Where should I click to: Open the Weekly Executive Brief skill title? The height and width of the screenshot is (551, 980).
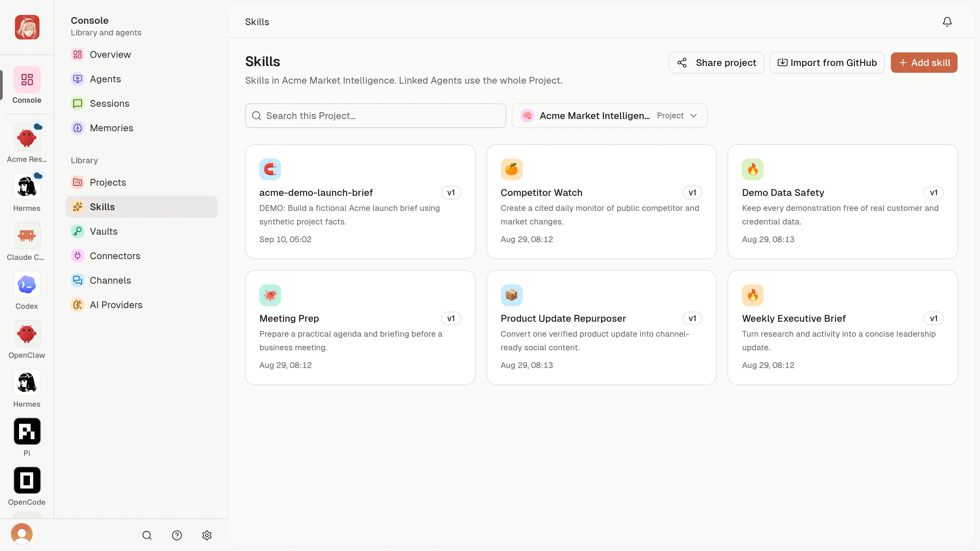(x=794, y=318)
